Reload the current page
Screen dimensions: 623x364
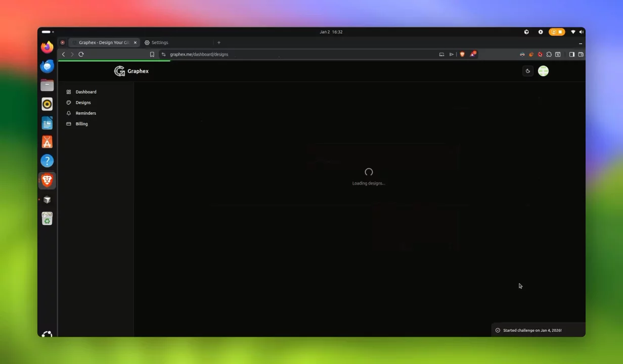[81, 54]
